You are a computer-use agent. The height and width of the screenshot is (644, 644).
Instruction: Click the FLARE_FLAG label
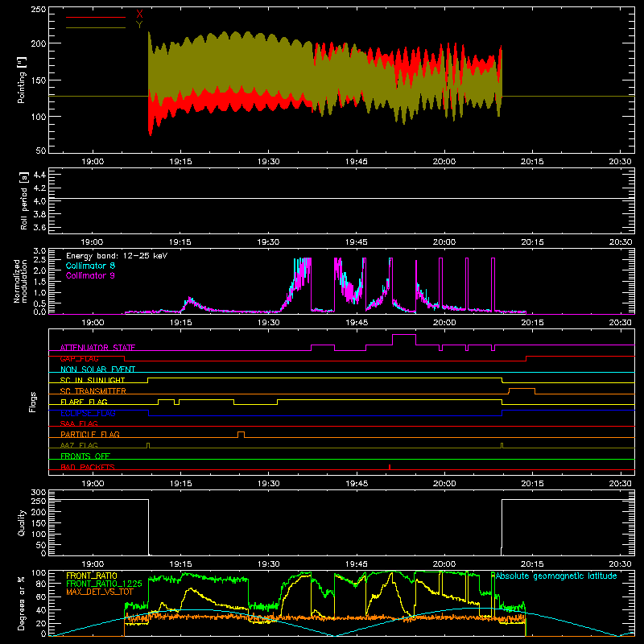coord(84,402)
